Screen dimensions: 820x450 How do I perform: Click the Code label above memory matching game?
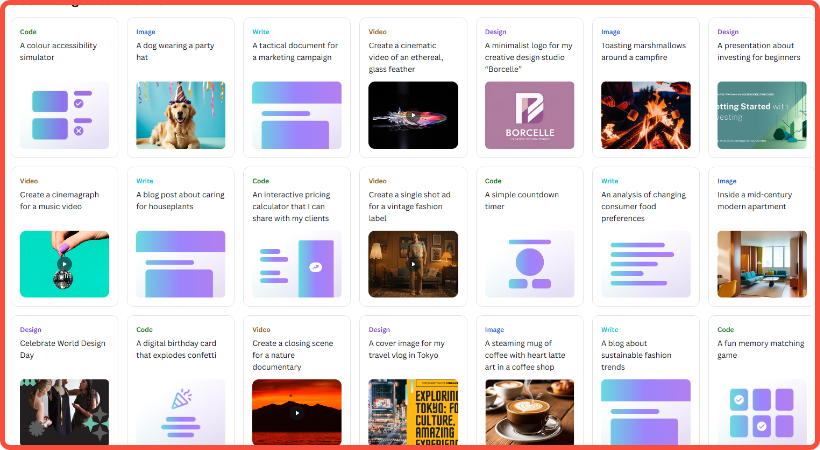pos(726,330)
